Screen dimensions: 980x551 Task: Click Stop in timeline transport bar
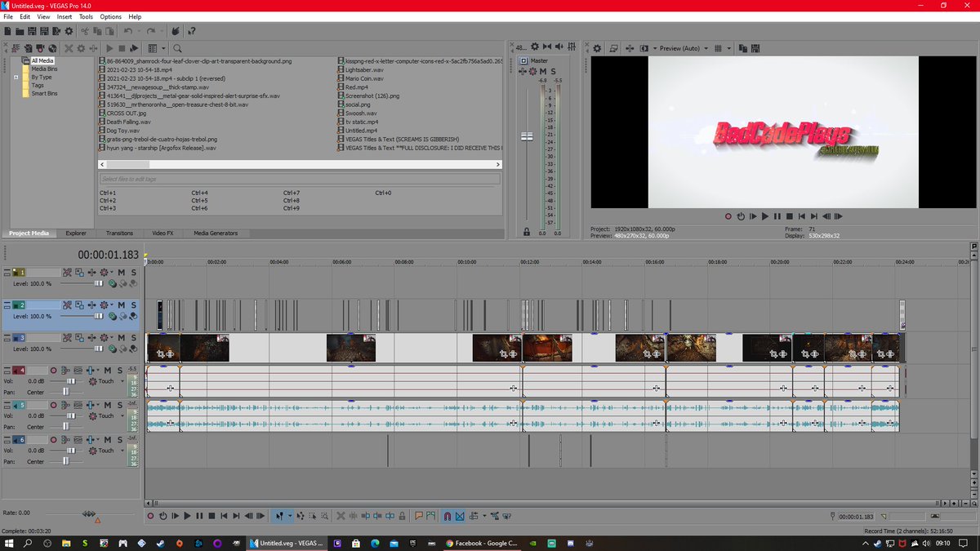pyautogui.click(x=212, y=516)
